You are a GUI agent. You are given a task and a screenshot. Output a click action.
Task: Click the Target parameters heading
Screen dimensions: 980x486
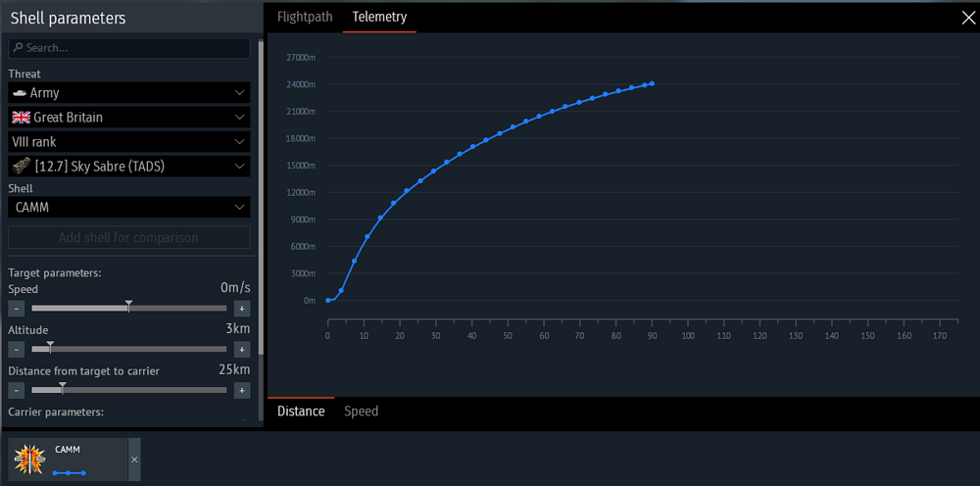click(x=55, y=273)
